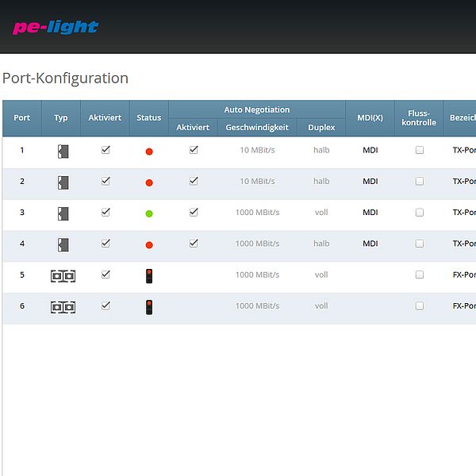Viewport: 476px width, 476px height.
Task: Click the RJ45 type icon for port 1
Action: click(63, 151)
